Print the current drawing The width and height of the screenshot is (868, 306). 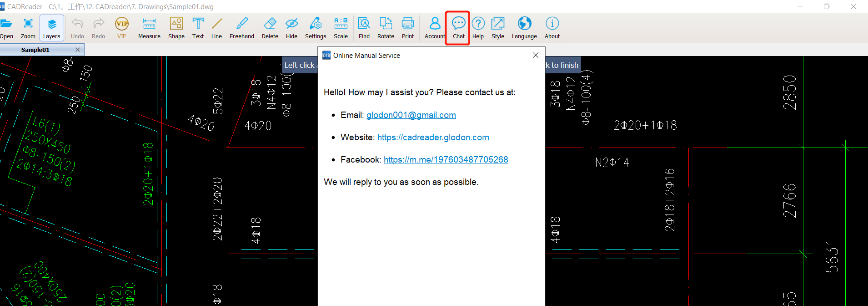click(408, 28)
